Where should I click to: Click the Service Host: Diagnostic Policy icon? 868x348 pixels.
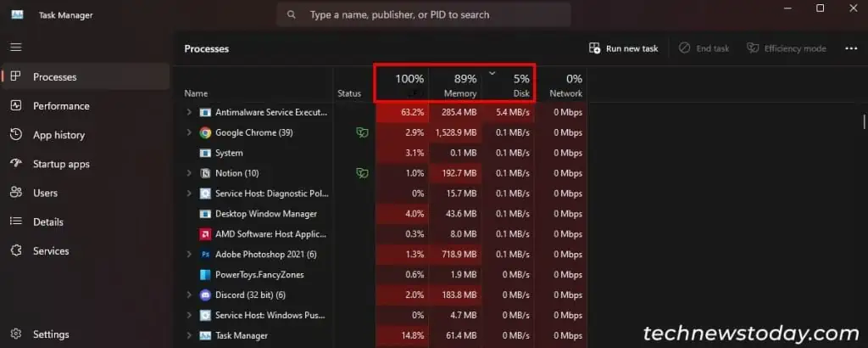point(205,194)
